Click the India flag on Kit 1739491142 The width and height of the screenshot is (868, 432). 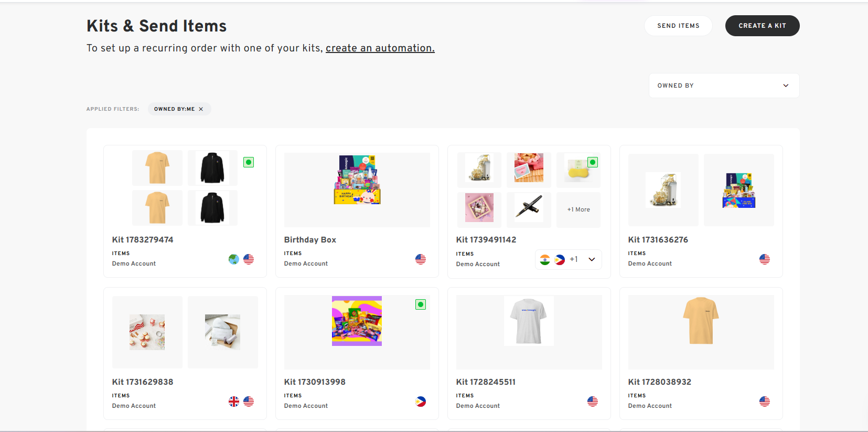click(x=545, y=260)
